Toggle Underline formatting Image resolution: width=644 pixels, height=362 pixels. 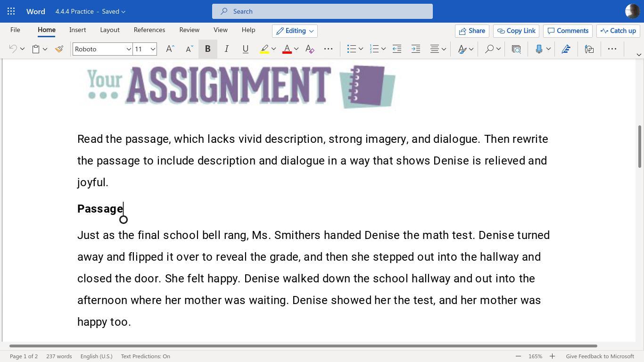pos(246,49)
